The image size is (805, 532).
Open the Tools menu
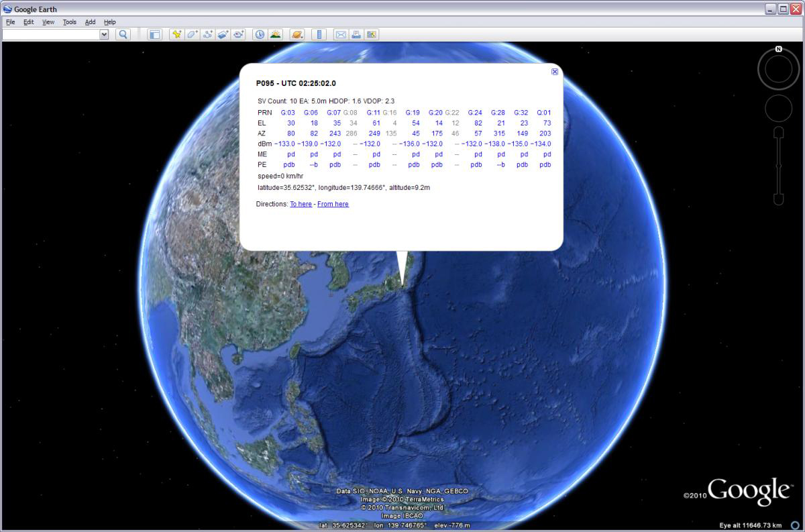(x=70, y=22)
